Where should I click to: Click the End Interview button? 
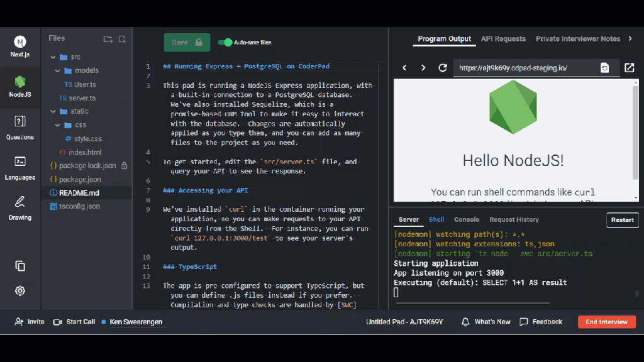point(606,322)
